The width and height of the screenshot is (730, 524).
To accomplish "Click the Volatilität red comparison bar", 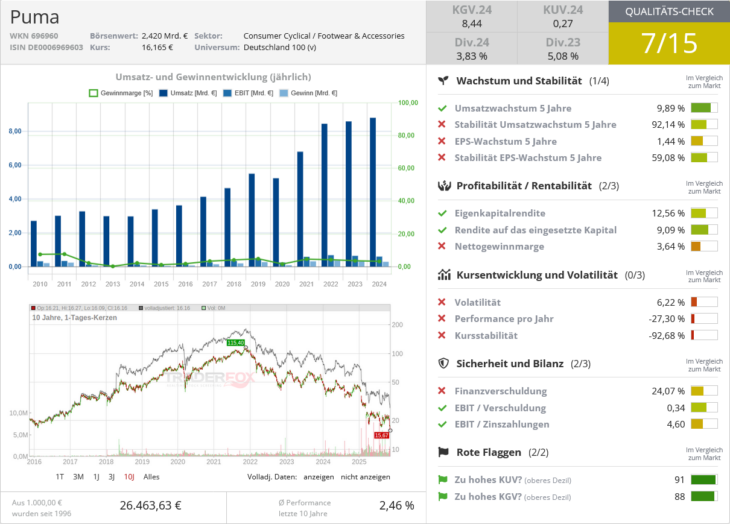I will click(x=704, y=302).
